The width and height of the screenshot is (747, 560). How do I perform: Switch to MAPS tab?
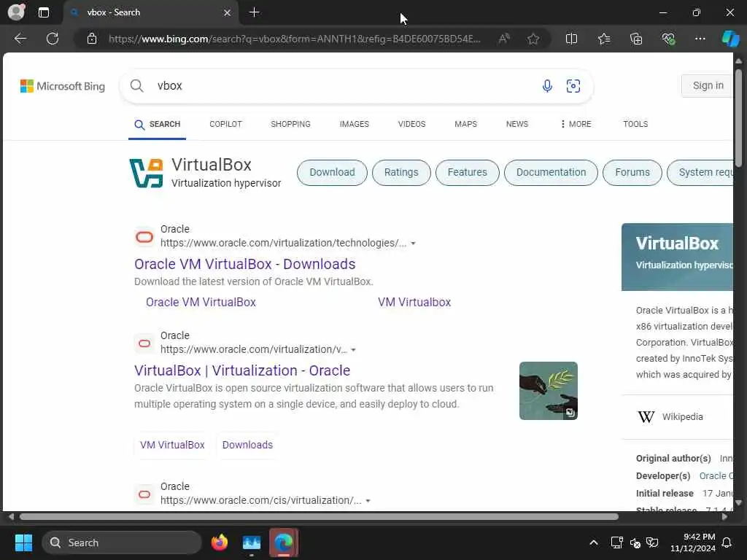[465, 124]
